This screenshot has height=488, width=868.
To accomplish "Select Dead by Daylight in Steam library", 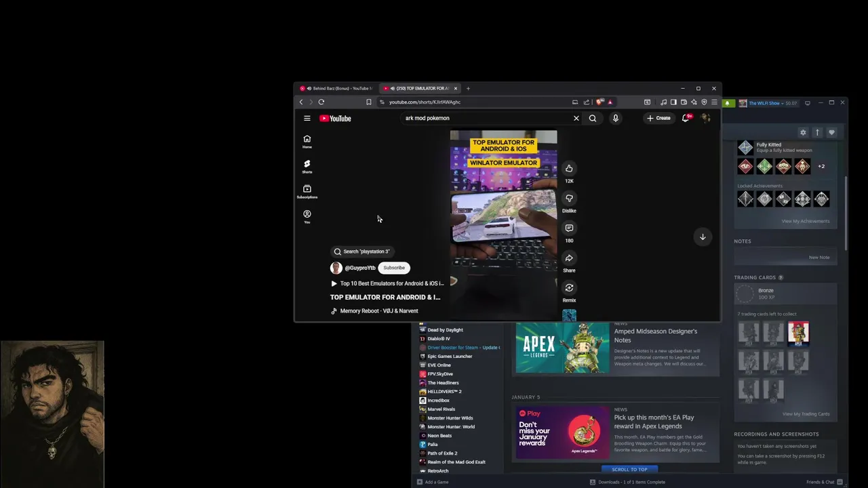I will (445, 330).
